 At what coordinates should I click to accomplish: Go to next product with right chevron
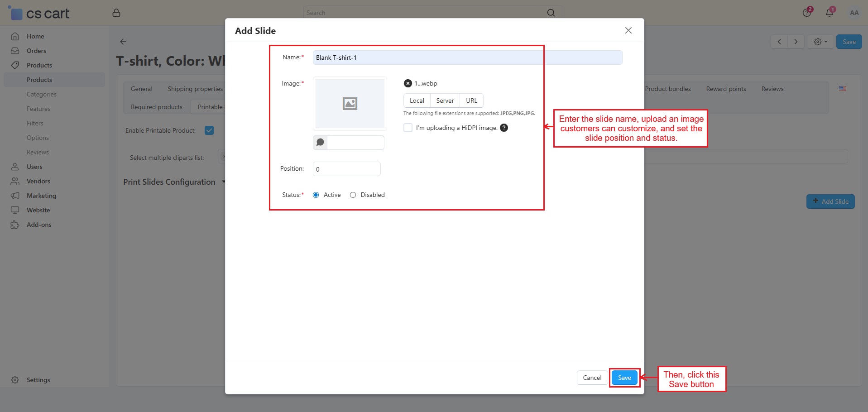pos(796,42)
